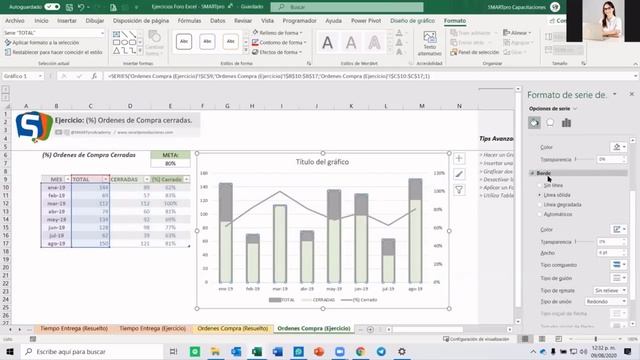Click the Chart Elements plus button
The height and width of the screenshot is (360, 640).
coord(459,158)
